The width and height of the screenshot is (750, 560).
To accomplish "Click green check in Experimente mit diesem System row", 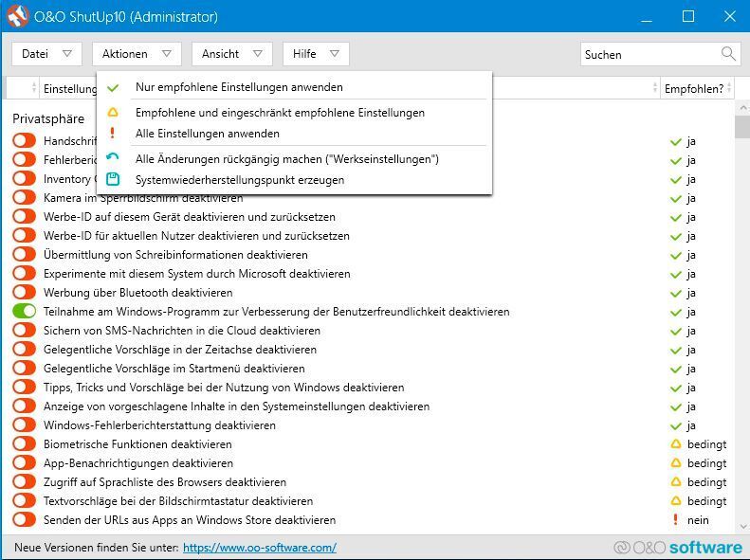I will tap(675, 275).
